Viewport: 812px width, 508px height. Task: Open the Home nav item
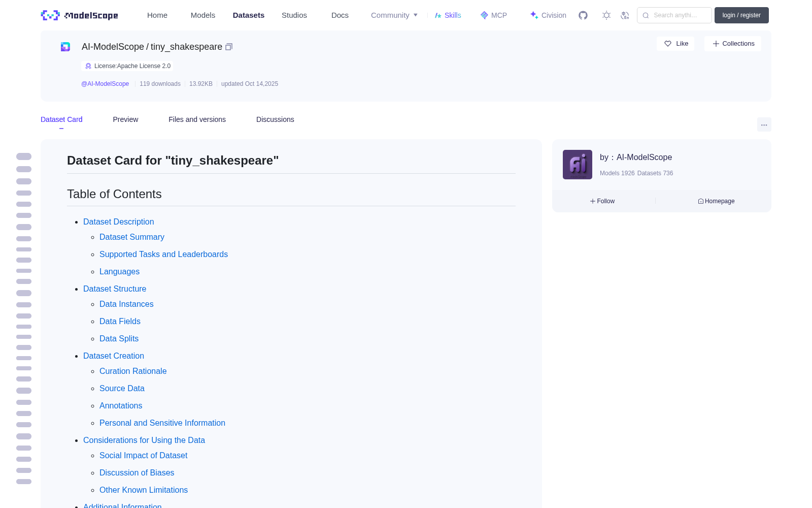coord(157,15)
